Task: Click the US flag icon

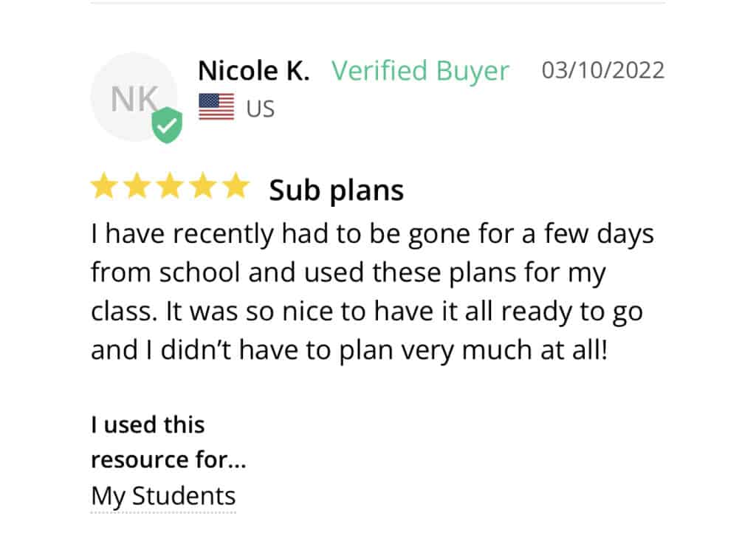Action: (216, 106)
